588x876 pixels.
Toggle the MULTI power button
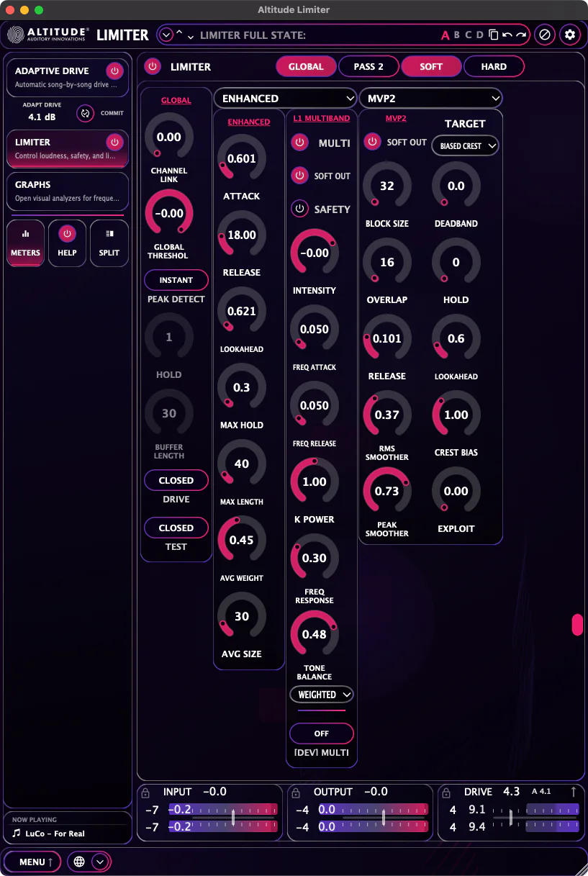click(299, 143)
